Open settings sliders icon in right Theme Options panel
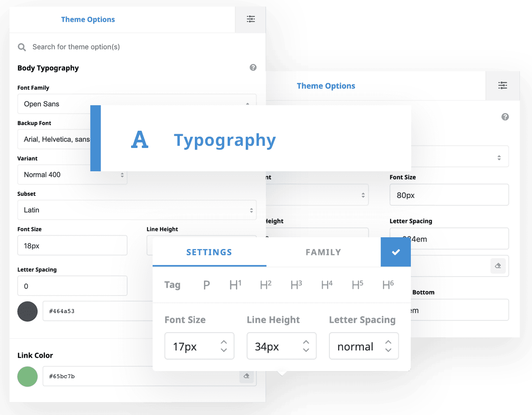The width and height of the screenshot is (532, 415). pyautogui.click(x=503, y=85)
